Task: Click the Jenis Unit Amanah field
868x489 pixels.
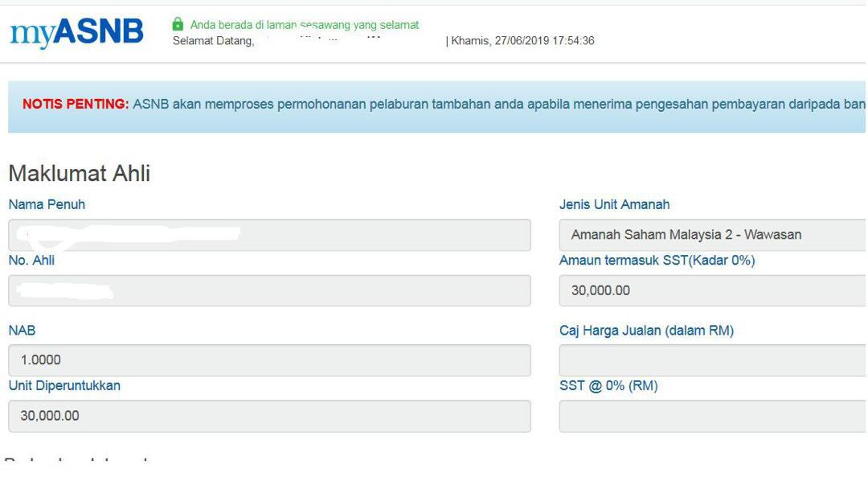Action: tap(713, 235)
